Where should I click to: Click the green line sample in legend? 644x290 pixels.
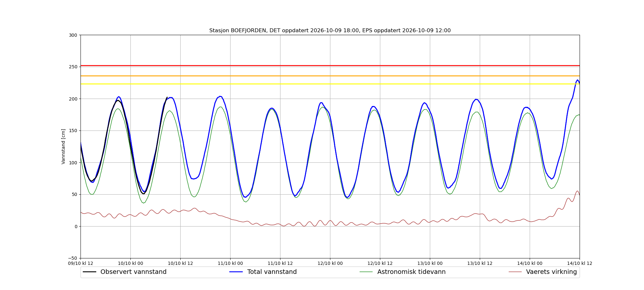click(366, 272)
